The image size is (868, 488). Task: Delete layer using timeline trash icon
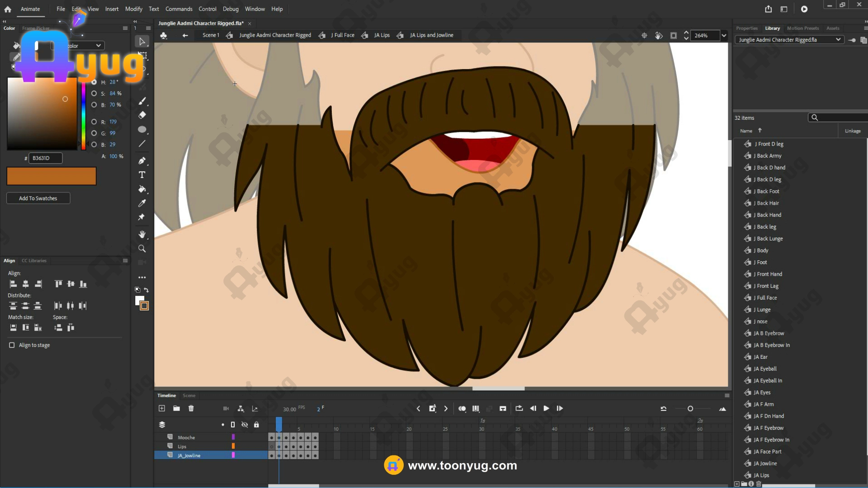pyautogui.click(x=191, y=408)
